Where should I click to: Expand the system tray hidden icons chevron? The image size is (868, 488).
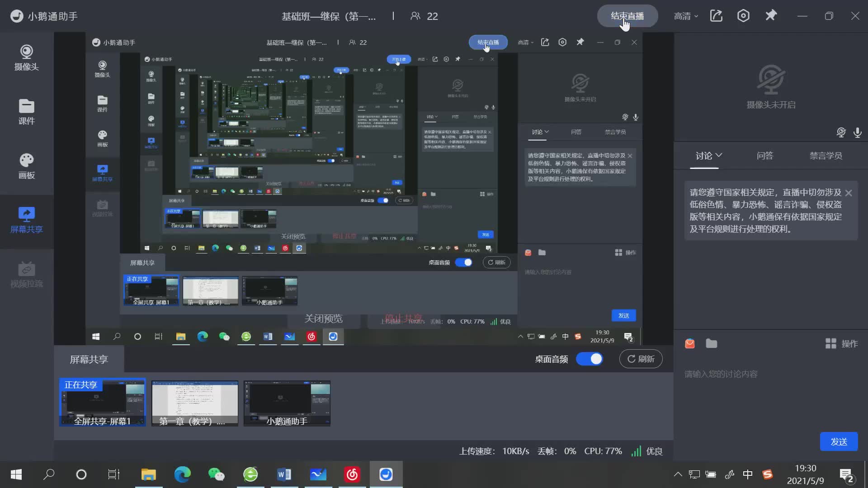tap(678, 474)
